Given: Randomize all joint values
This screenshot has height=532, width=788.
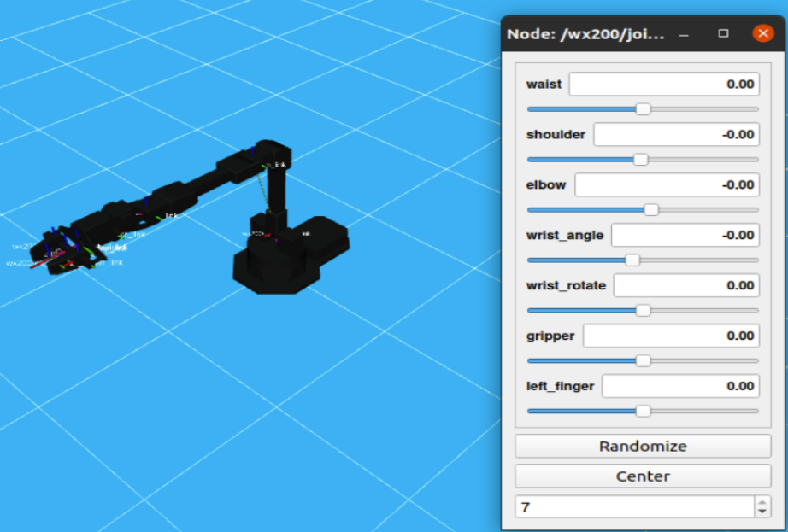Looking at the screenshot, I should 643,446.
